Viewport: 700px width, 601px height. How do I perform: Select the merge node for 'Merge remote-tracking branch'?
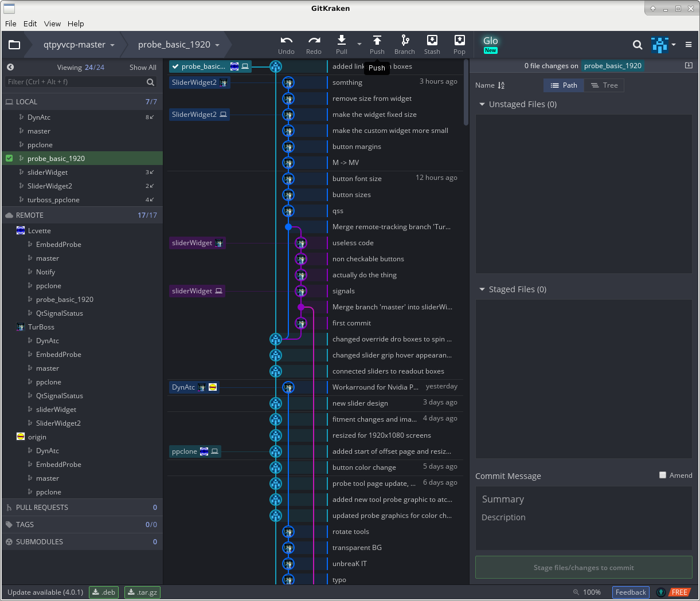click(288, 227)
